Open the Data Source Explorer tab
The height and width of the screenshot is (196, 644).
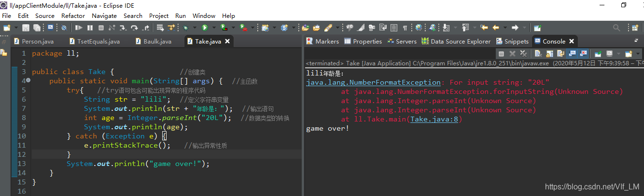456,42
